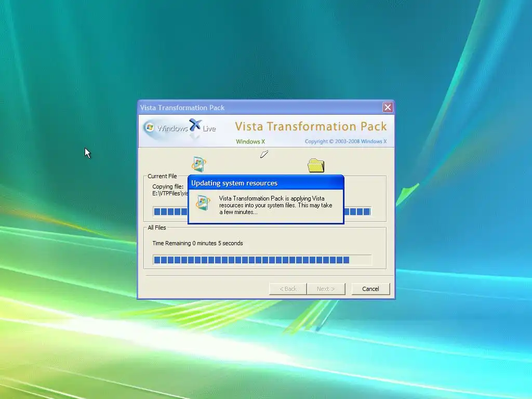Viewport: 532px width, 399px height.
Task: Click the disabled Next button
Action: click(x=326, y=289)
